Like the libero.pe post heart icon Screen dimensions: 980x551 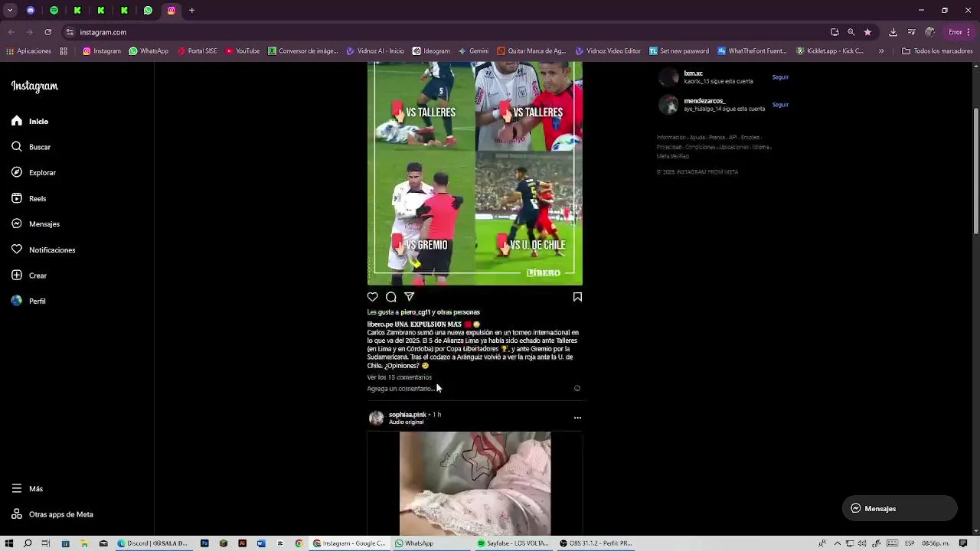click(x=373, y=297)
